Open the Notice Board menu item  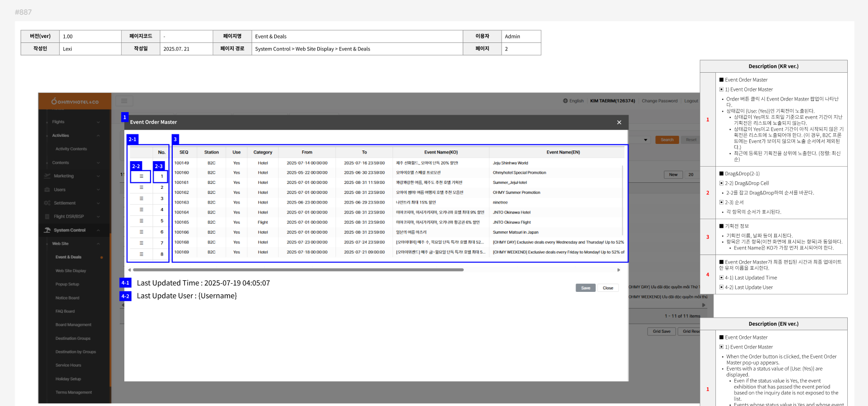tap(67, 298)
